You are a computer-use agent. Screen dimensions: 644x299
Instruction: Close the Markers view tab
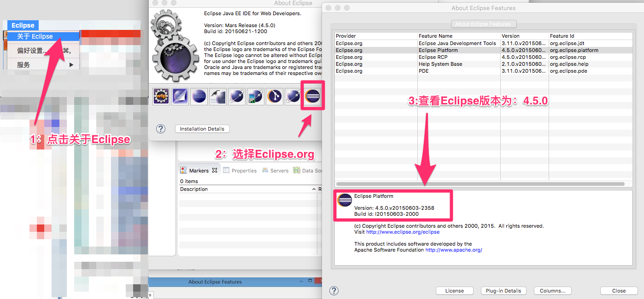(x=215, y=170)
